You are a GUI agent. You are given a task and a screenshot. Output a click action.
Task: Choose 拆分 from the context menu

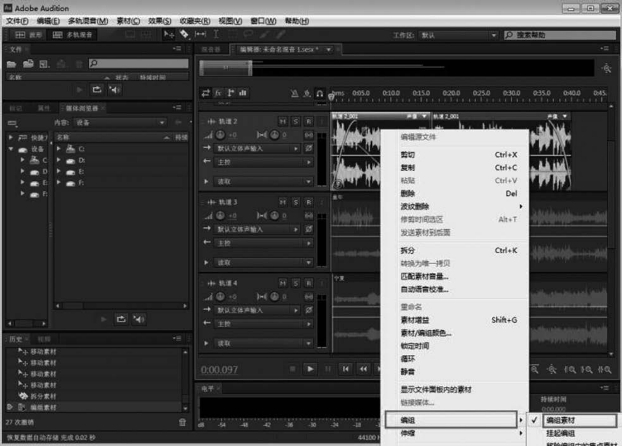point(408,250)
